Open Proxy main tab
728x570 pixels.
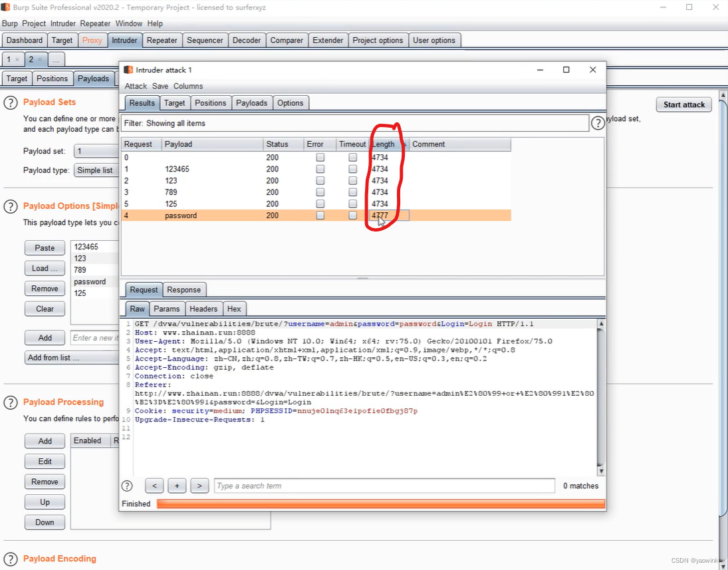pyautogui.click(x=92, y=41)
